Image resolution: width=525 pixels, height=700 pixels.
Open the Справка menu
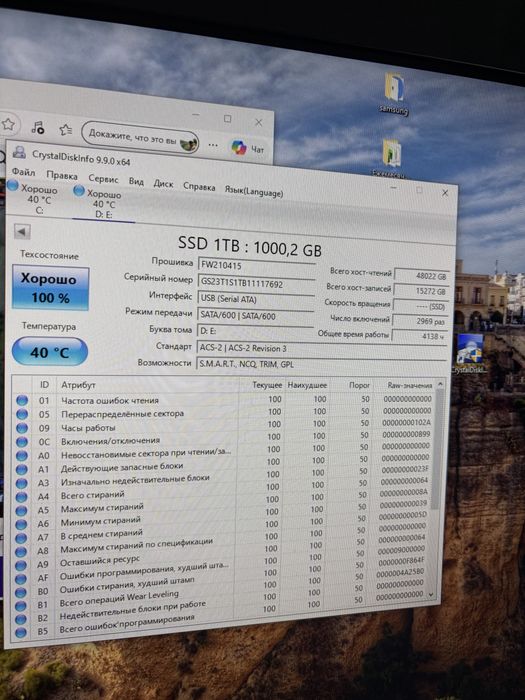click(x=199, y=187)
